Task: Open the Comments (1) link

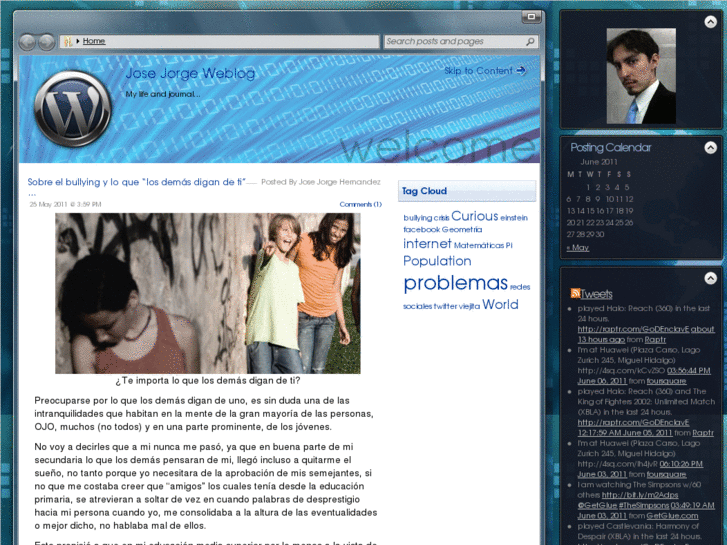Action: (x=360, y=204)
